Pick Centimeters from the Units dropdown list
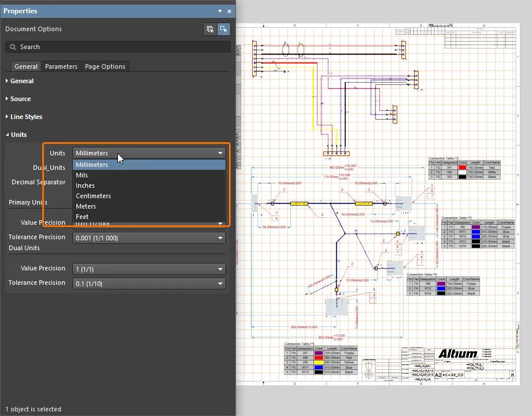The image size is (532, 416). [x=93, y=196]
